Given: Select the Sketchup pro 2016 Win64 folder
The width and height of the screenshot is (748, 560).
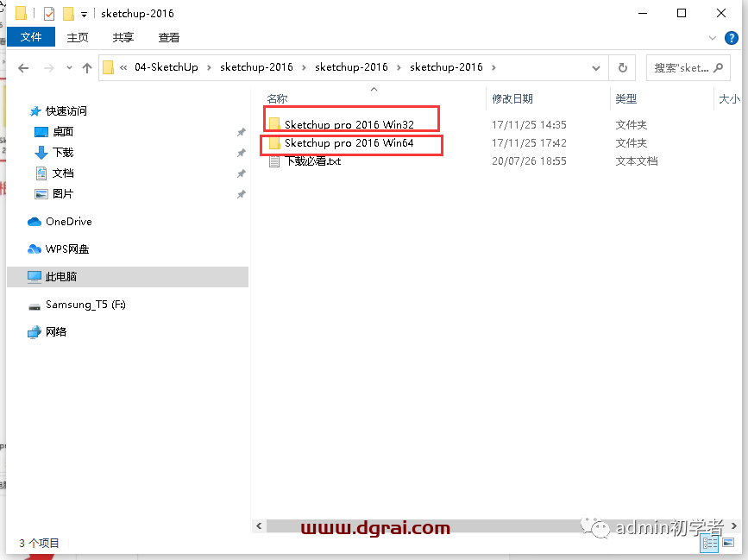Looking at the screenshot, I should [x=349, y=142].
